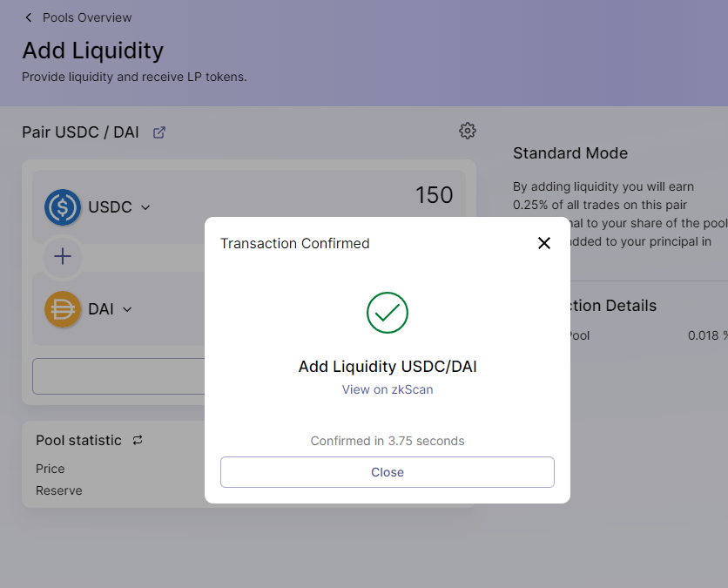Expand the DAI token dropdown
Viewport: 728px width, 588px height.
pyautogui.click(x=127, y=309)
